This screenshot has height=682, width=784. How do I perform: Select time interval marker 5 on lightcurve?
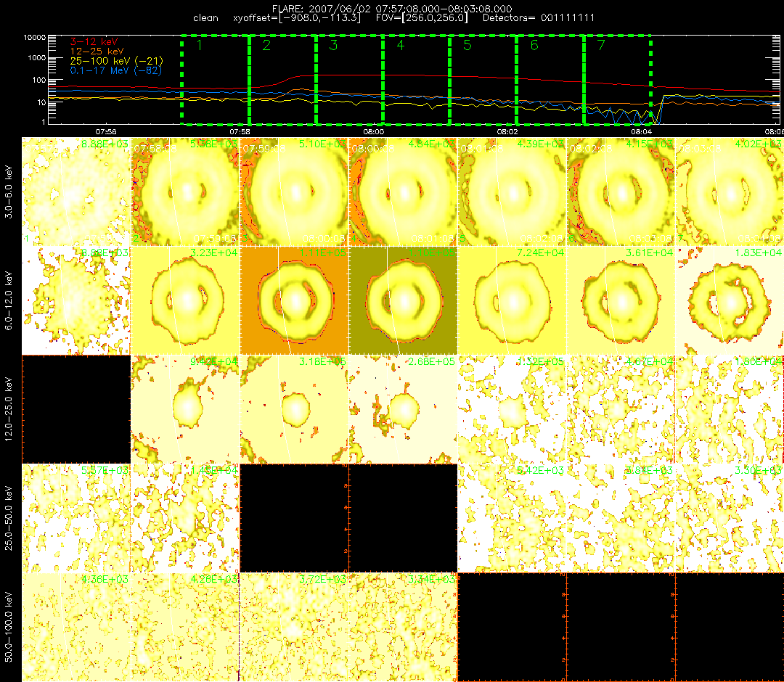[x=467, y=45]
